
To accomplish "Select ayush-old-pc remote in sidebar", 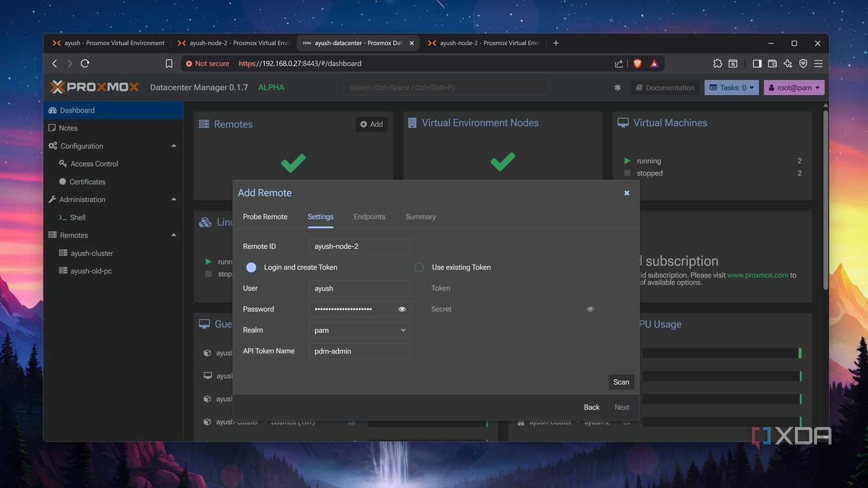I will [113, 271].
